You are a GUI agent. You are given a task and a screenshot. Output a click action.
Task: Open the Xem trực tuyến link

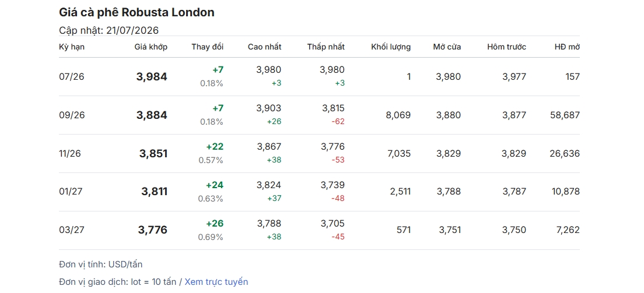(216, 282)
